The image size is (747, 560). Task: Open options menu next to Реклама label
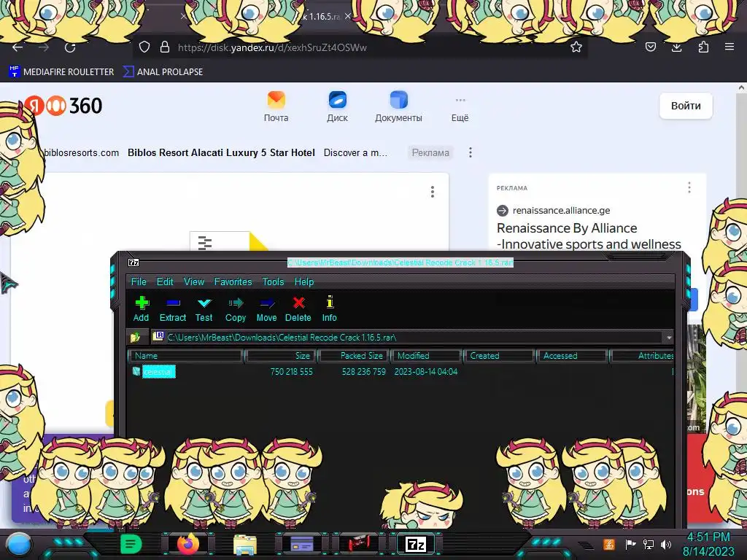471,152
